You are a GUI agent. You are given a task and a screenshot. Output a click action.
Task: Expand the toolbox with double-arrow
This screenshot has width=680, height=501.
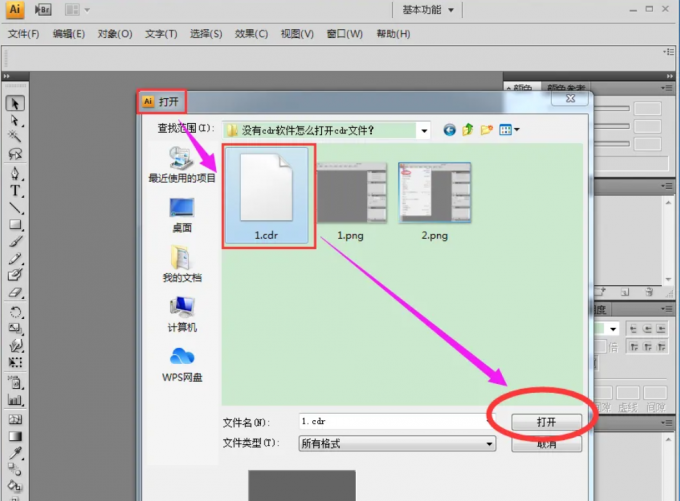[x=7, y=76]
